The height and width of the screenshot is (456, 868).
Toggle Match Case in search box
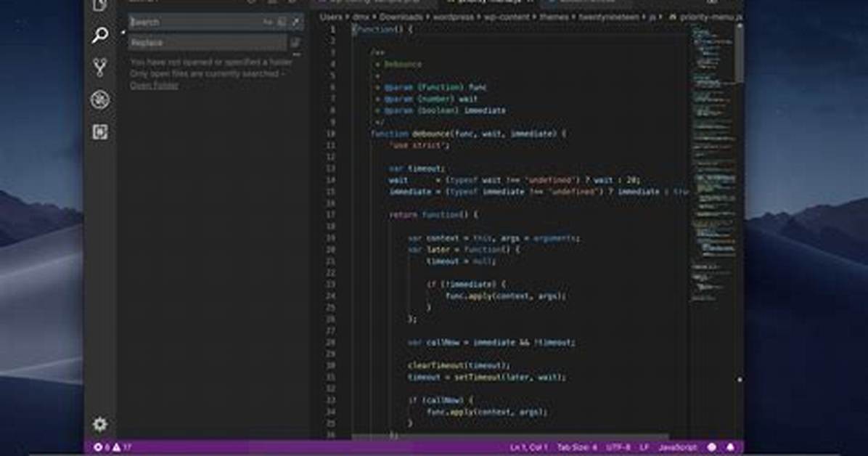268,23
